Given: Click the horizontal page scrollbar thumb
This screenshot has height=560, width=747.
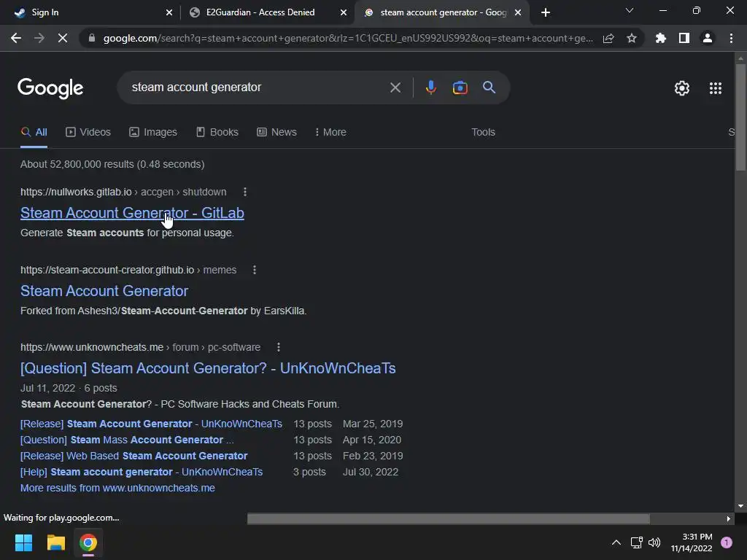Looking at the screenshot, I should (x=449, y=518).
